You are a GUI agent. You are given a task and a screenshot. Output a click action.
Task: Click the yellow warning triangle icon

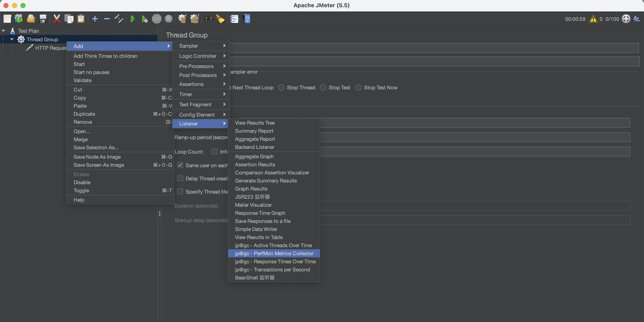tap(594, 19)
